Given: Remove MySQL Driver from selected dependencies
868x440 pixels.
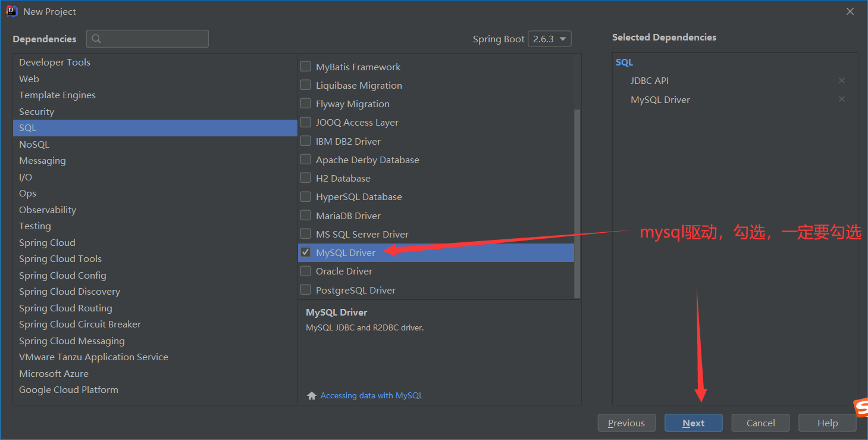Looking at the screenshot, I should point(842,99).
